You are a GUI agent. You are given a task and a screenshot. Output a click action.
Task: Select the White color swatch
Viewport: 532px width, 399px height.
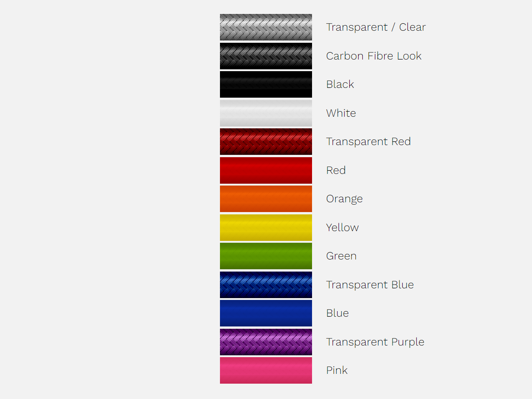[x=266, y=113]
